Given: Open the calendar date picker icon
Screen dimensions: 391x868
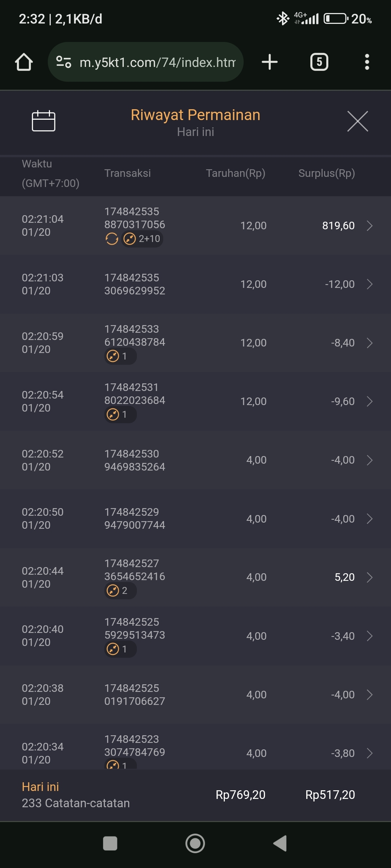Looking at the screenshot, I should [x=43, y=121].
